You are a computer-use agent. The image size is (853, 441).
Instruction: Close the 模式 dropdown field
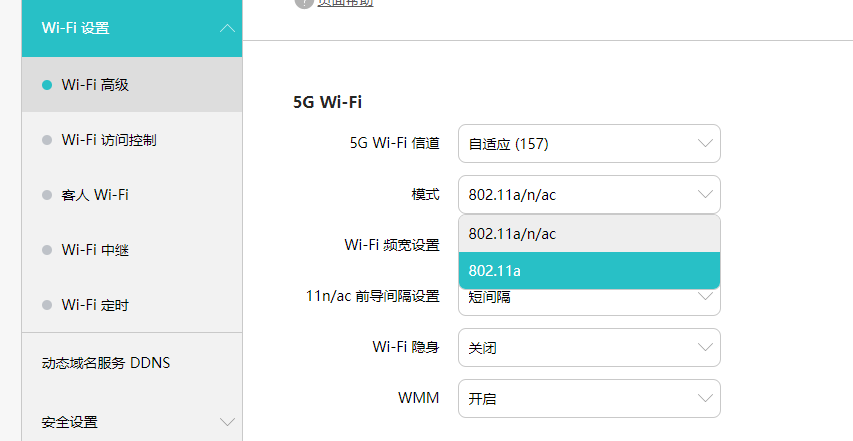588,194
